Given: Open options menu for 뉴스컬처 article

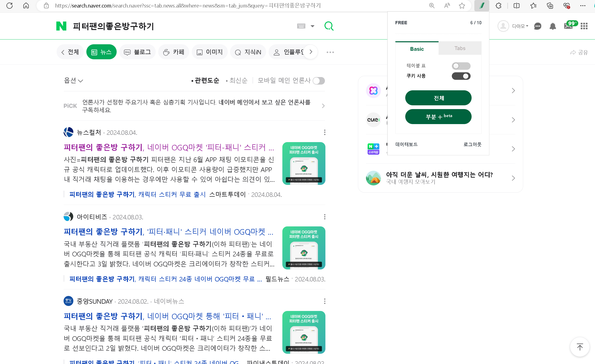Looking at the screenshot, I should point(325,132).
